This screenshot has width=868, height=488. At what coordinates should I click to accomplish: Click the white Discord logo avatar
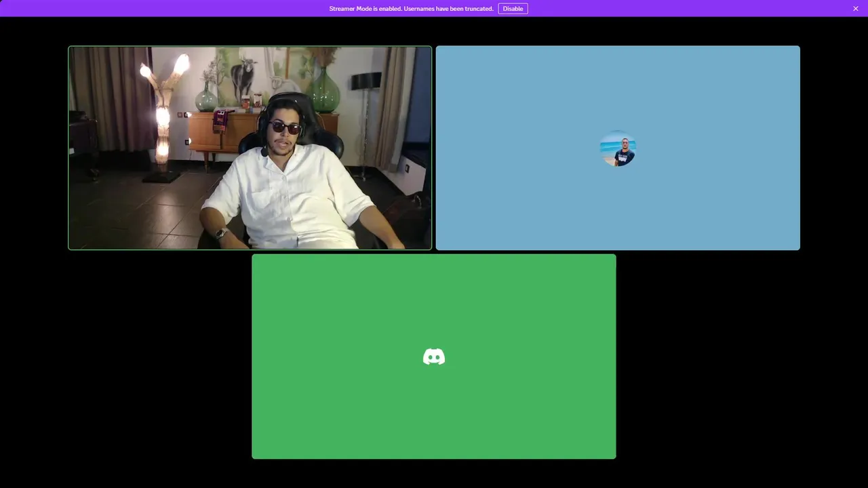(x=434, y=357)
